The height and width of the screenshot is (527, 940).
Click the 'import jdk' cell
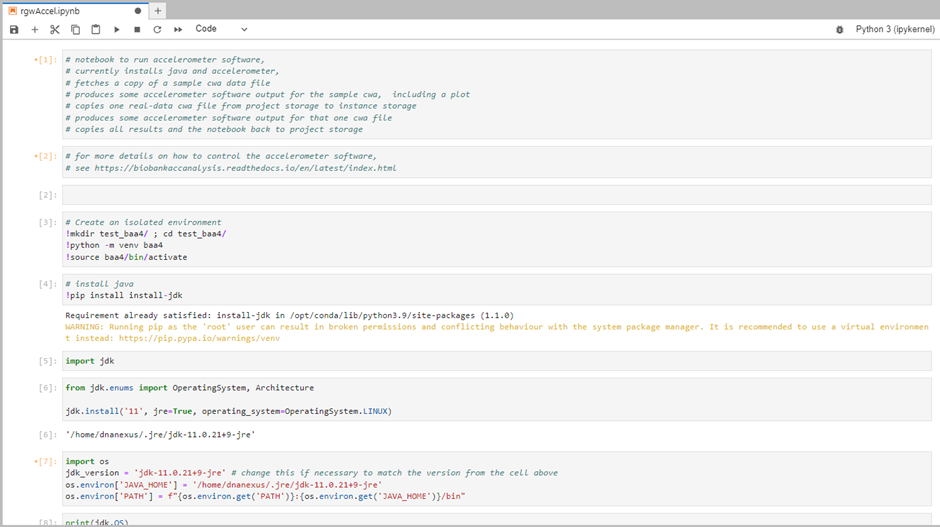pyautogui.click(x=496, y=361)
